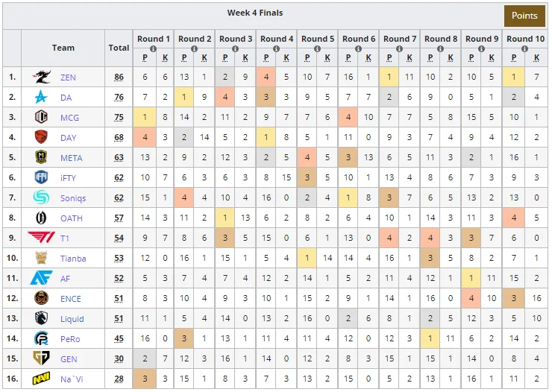Click the GEN team gold logo
Image resolution: width=552 pixels, height=392 pixels.
click(41, 358)
